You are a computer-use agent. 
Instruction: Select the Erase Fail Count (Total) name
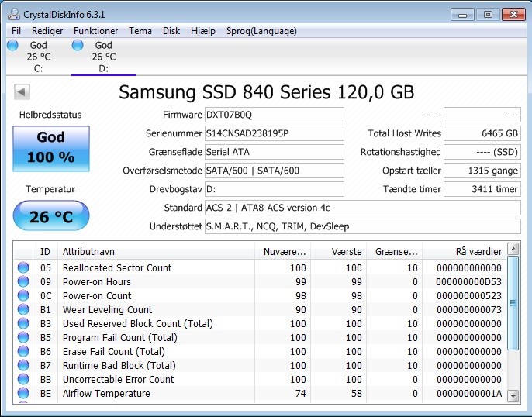[114, 352]
